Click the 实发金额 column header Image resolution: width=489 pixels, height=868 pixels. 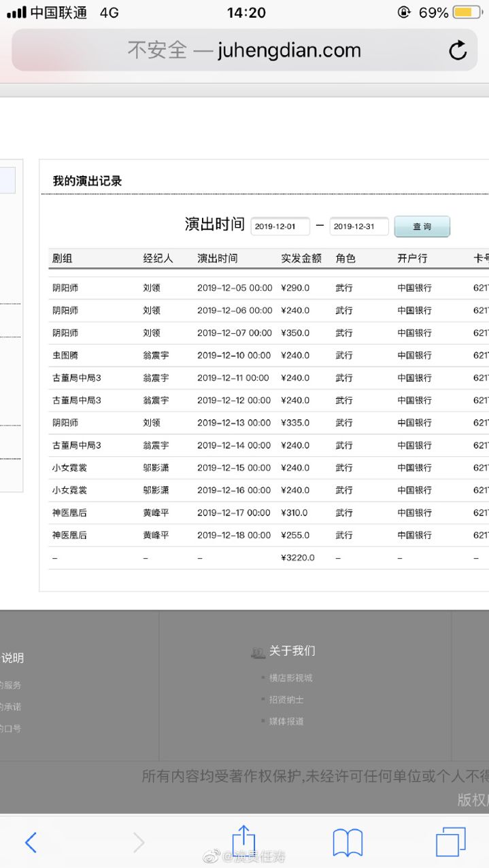301,258
